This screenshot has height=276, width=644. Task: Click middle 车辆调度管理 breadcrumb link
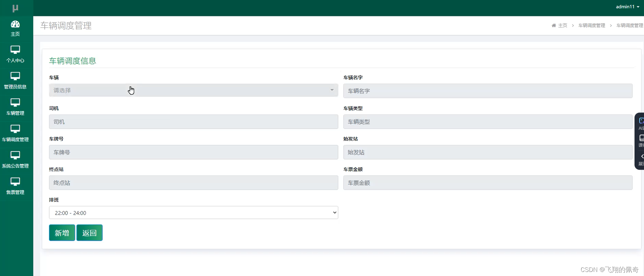(592, 25)
